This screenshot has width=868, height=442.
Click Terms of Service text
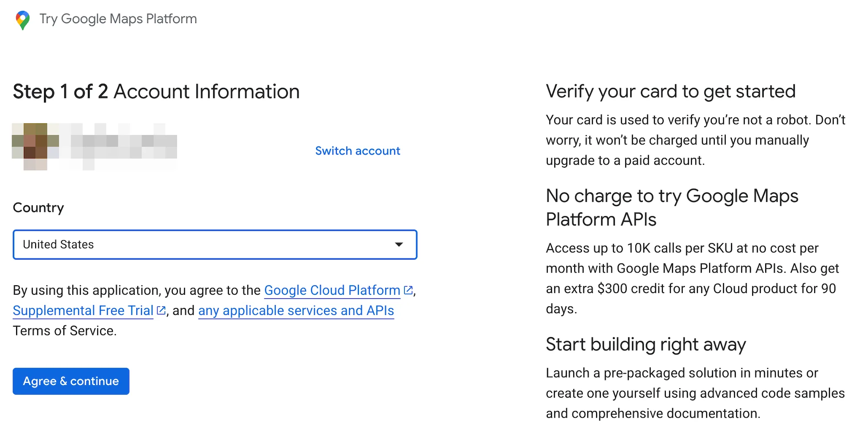[65, 331]
